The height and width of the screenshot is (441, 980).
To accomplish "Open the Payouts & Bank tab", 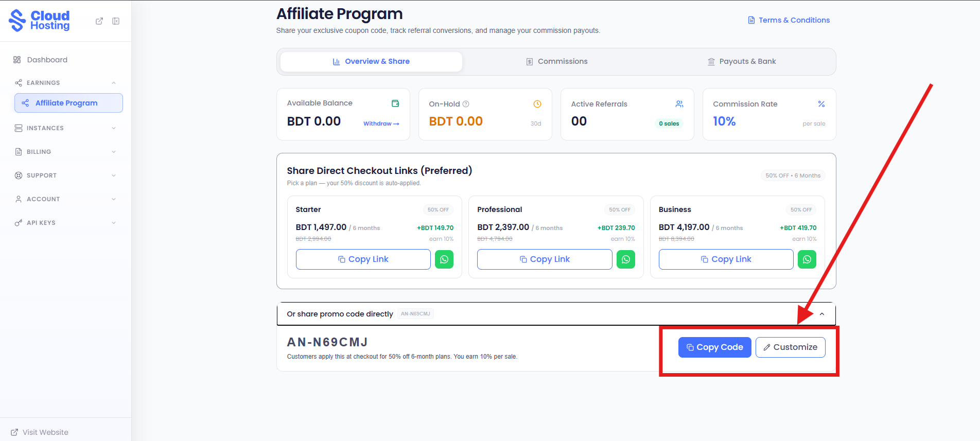I will click(x=742, y=62).
